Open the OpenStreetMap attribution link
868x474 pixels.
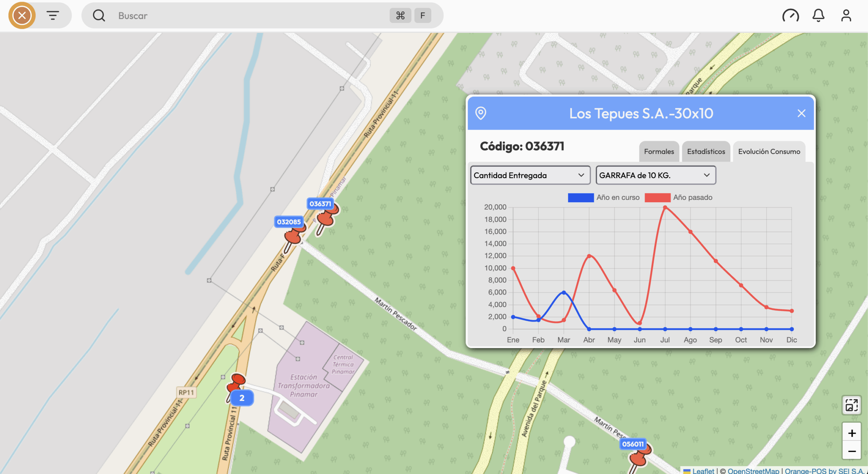click(753, 471)
